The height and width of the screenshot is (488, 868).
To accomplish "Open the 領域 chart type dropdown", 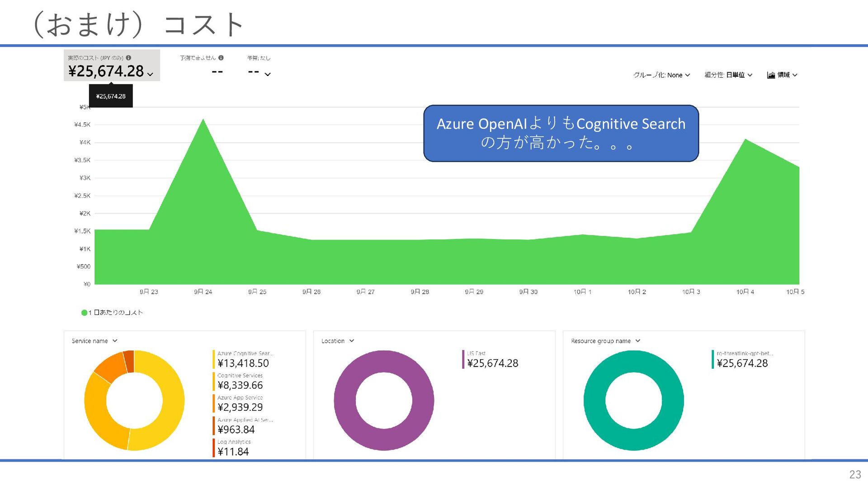I will [x=783, y=75].
